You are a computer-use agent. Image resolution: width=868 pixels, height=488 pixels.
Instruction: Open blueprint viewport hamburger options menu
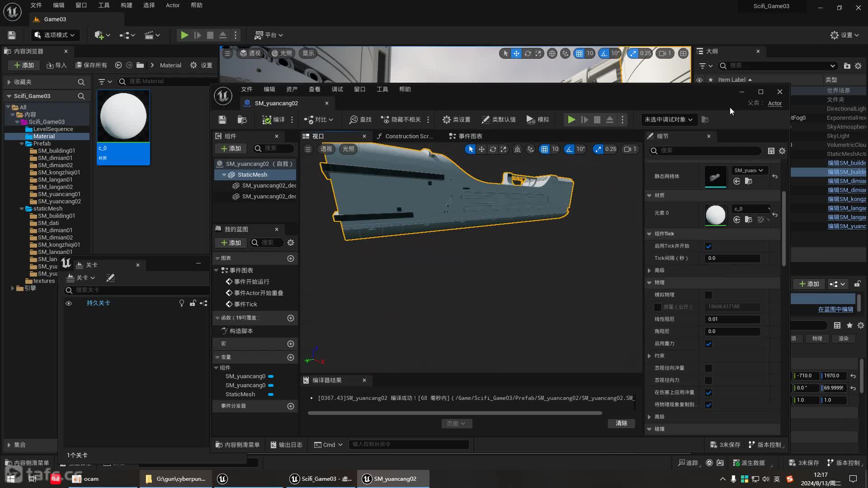[x=308, y=149]
